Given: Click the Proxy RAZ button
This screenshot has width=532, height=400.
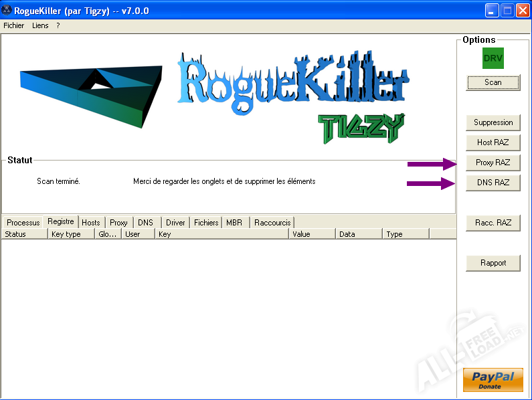Looking at the screenshot, I should click(x=493, y=163).
